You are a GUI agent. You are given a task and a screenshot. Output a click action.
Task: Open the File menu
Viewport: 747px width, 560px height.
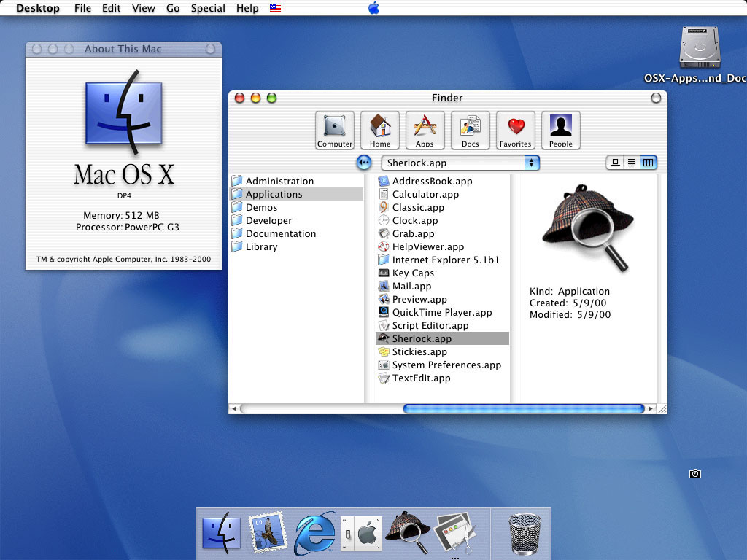(82, 8)
